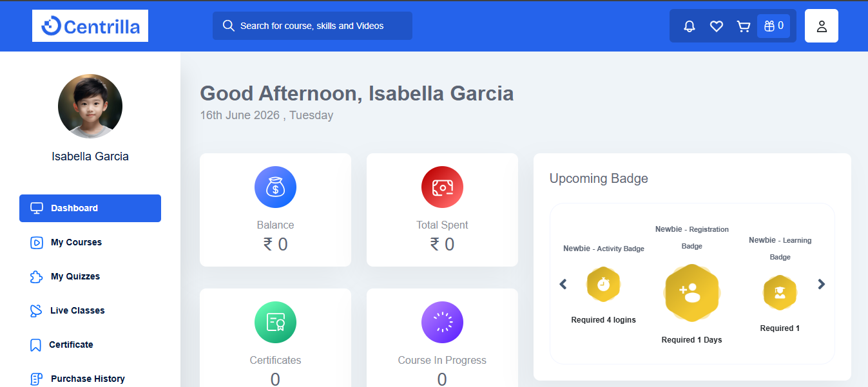Image resolution: width=868 pixels, height=387 pixels.
Task: Click the Balance money bag icon
Action: [275, 188]
